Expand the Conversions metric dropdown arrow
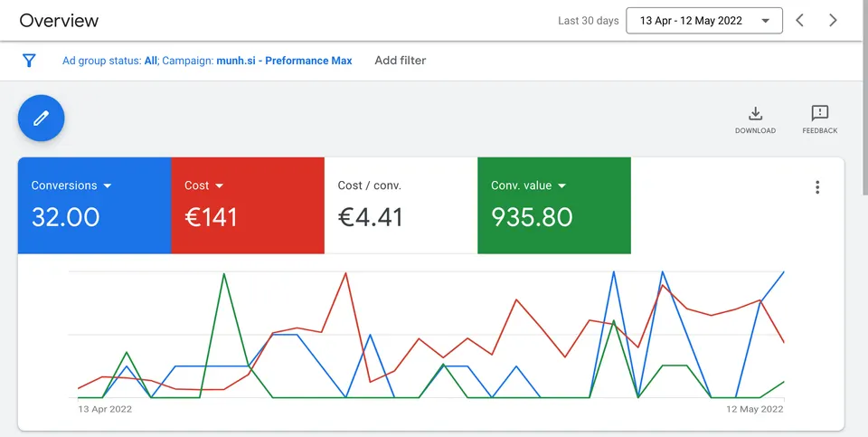868x437 pixels. point(108,186)
